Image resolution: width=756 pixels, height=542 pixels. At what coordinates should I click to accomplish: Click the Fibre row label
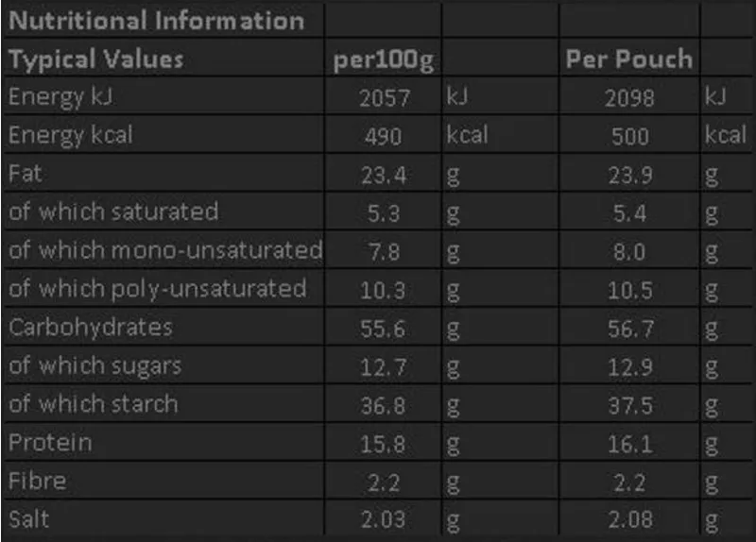[x=38, y=481]
